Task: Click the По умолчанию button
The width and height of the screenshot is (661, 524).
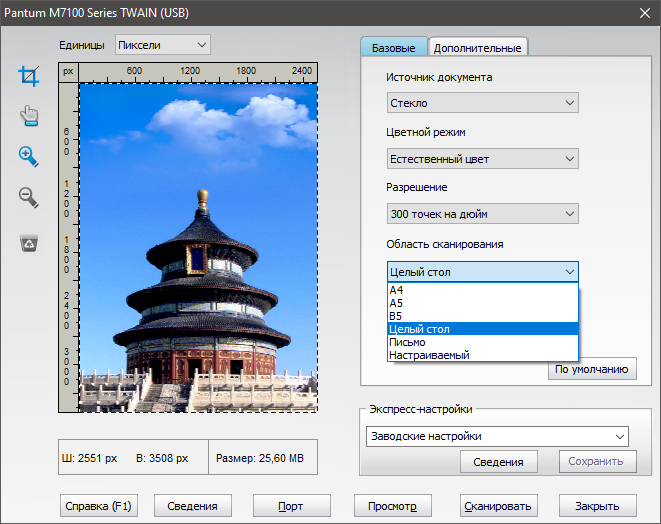Action: click(592, 369)
